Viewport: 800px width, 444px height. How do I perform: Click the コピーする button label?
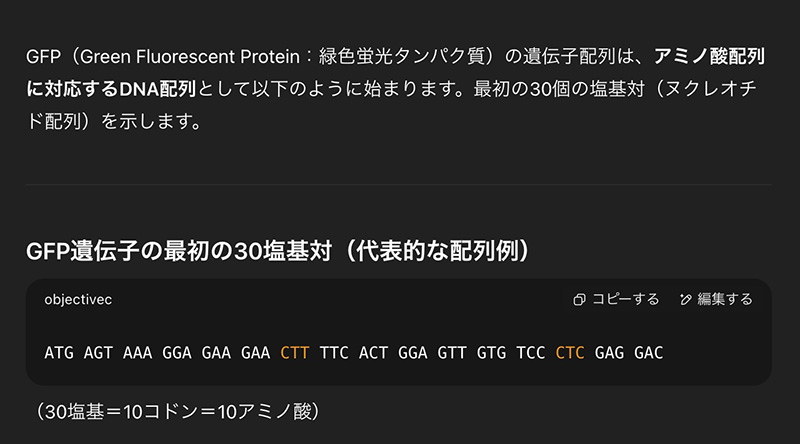626,299
